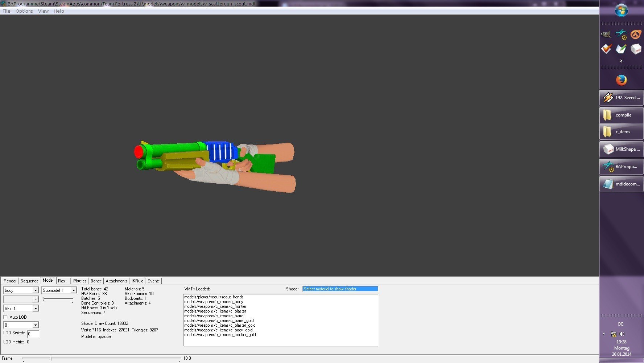
Task: Enable the Auto LOD checkbox
Action: [6, 317]
